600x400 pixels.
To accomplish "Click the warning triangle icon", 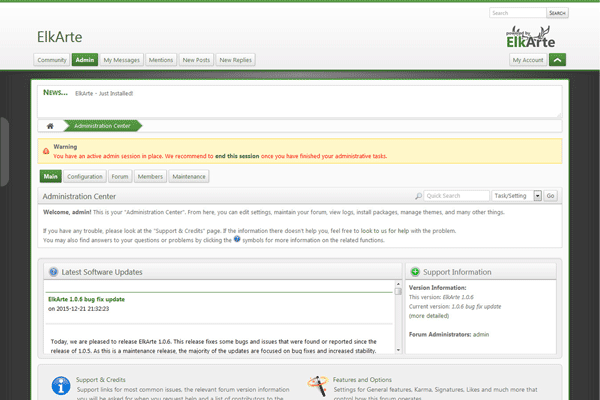I will (46, 151).
